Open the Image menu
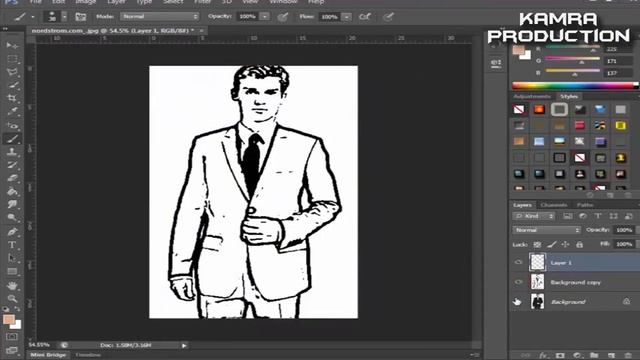The height and width of the screenshot is (360, 640). coord(85,2)
